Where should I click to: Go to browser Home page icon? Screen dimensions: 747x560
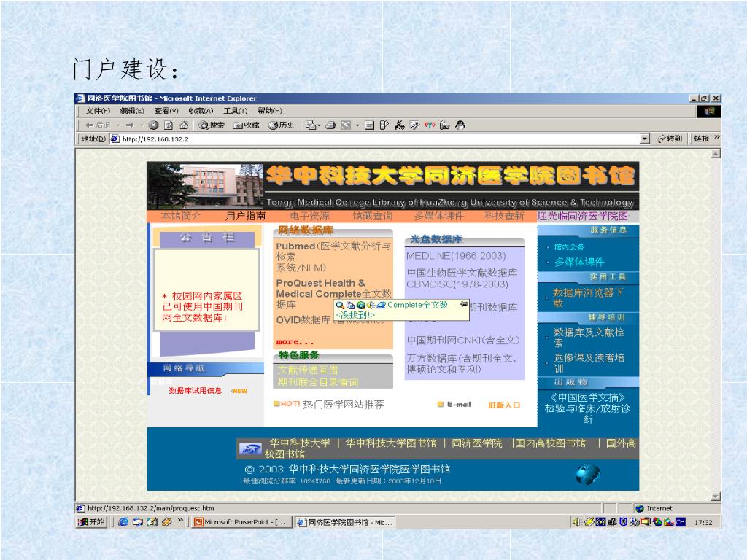point(184,125)
